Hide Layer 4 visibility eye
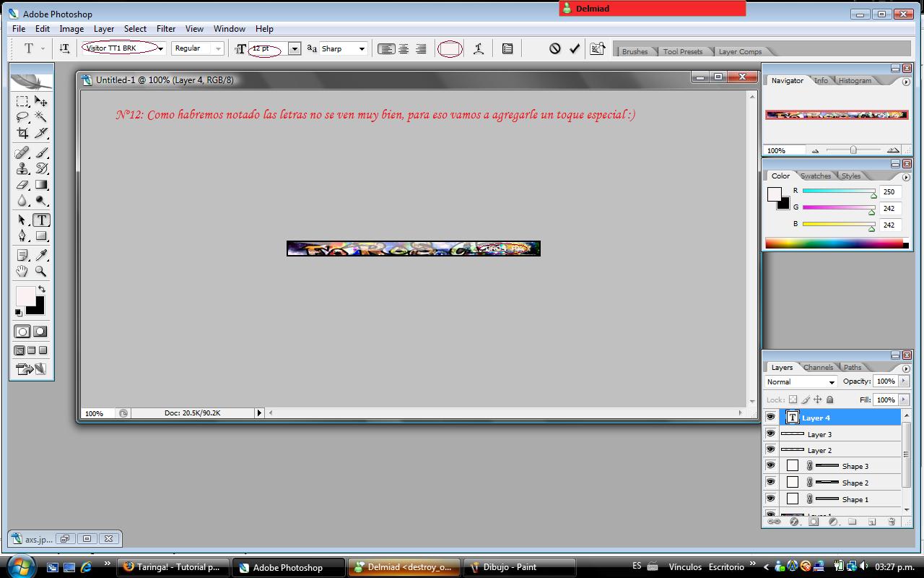Viewport: 924px width, 578px height. coord(770,418)
